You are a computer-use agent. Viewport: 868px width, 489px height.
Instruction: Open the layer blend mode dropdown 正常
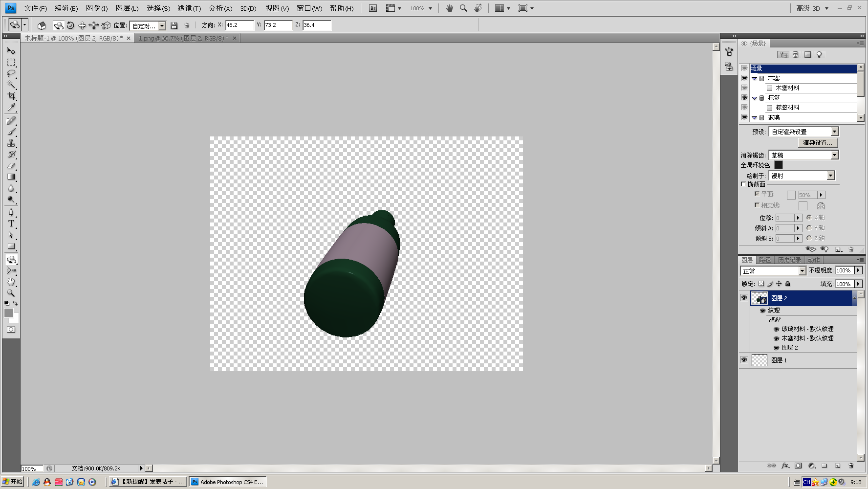point(773,271)
